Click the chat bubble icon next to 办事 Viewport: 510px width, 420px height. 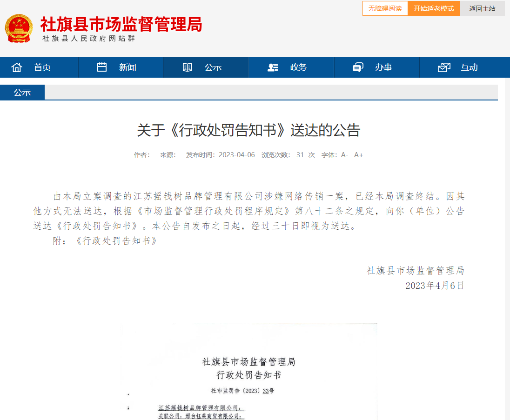358,67
